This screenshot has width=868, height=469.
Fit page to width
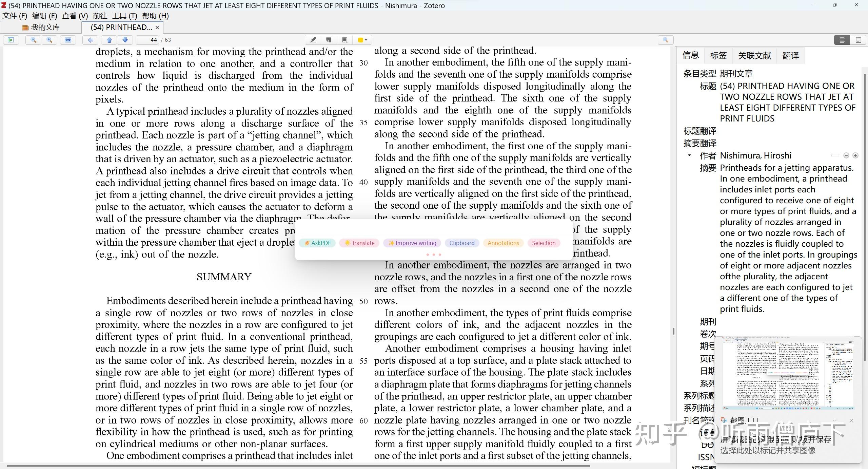68,40
